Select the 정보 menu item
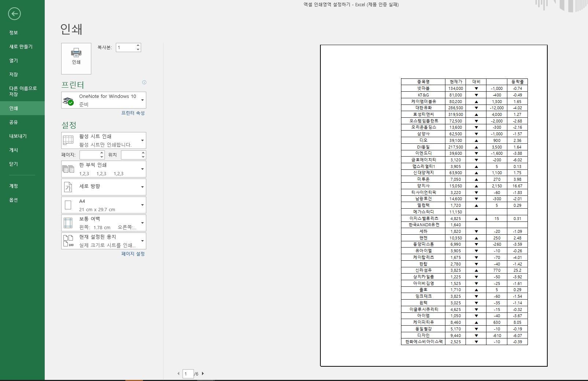 pos(22,33)
